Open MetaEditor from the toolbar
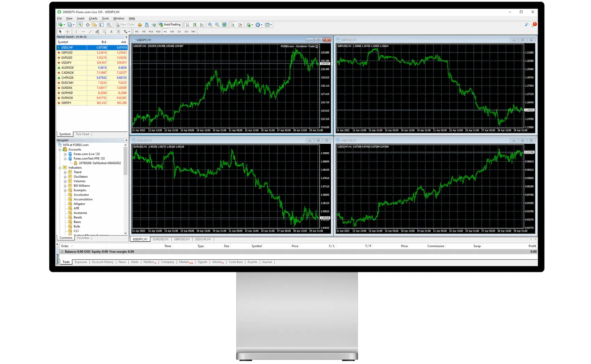The image size is (591, 364). 140,25
